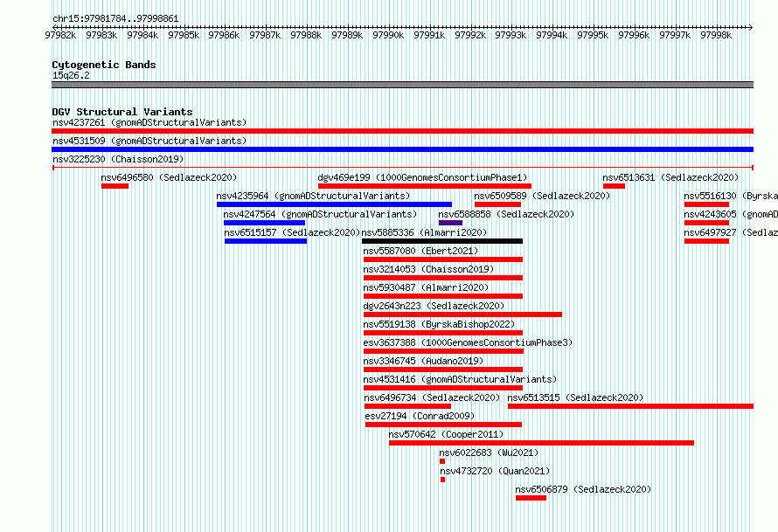Open nsv570642 Cooper2011 label
The width and height of the screenshot is (778, 532).
(446, 434)
